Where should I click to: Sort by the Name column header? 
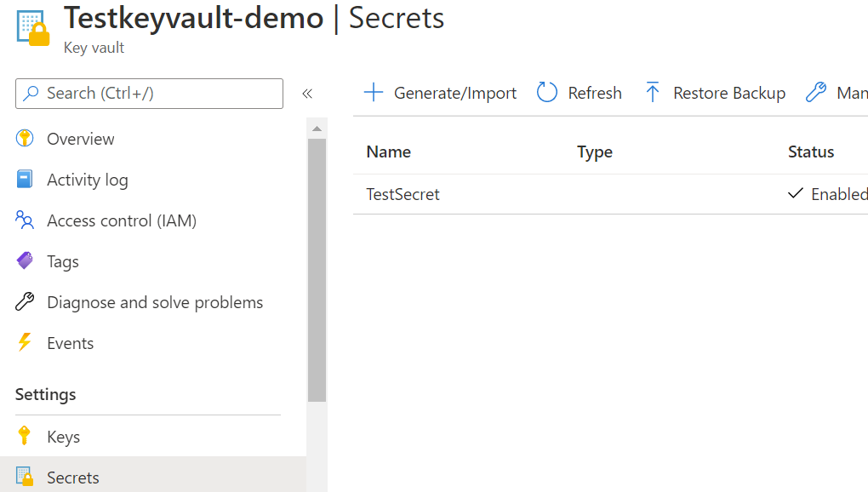388,152
